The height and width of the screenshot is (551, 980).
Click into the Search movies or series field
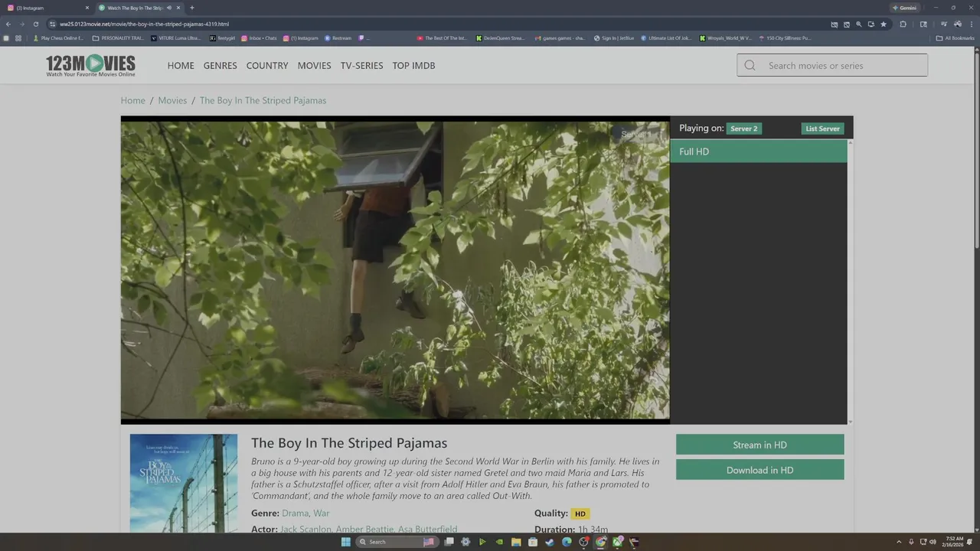tap(832, 65)
